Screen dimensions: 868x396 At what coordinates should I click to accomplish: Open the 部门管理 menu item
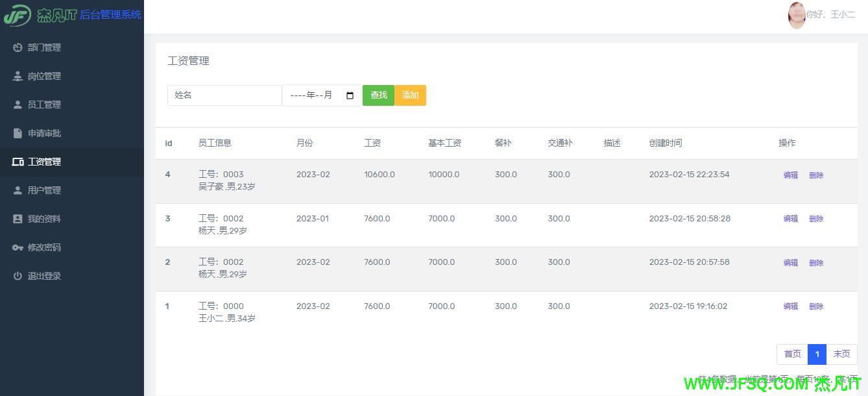[x=44, y=47]
